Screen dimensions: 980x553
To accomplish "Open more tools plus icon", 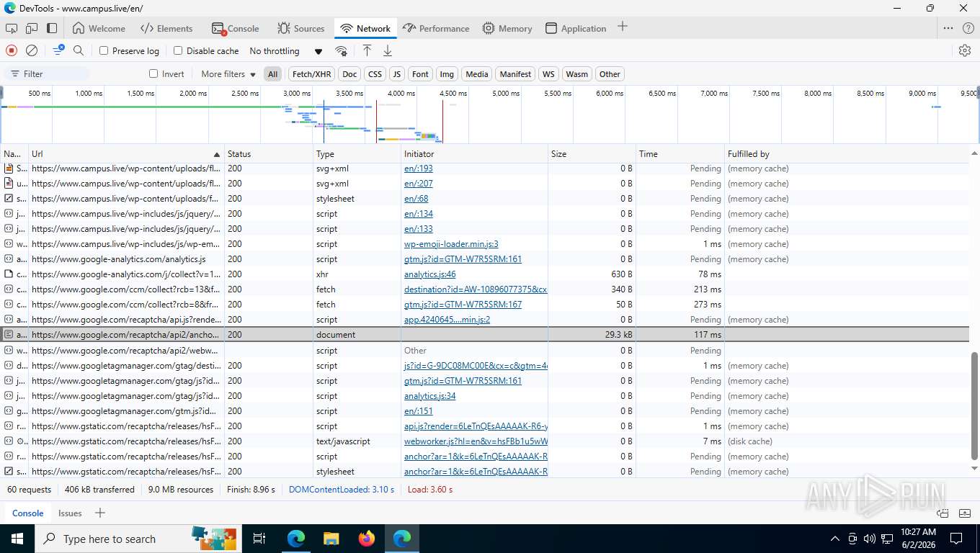I will pos(623,27).
